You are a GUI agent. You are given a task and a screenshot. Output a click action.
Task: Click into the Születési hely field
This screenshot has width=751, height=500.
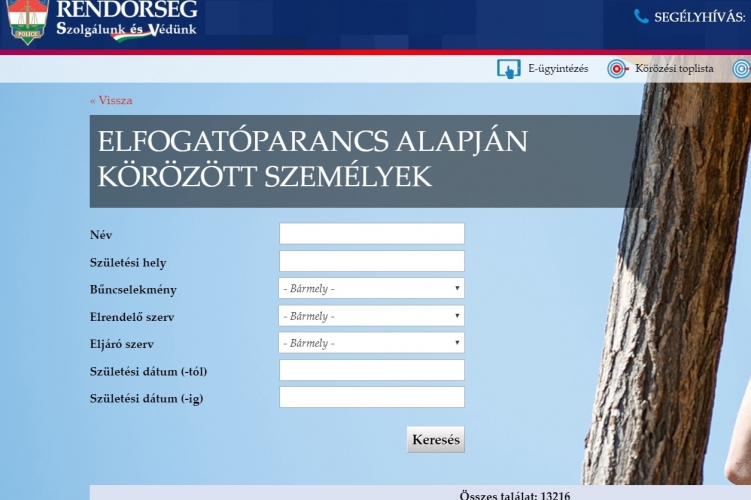pos(371,262)
